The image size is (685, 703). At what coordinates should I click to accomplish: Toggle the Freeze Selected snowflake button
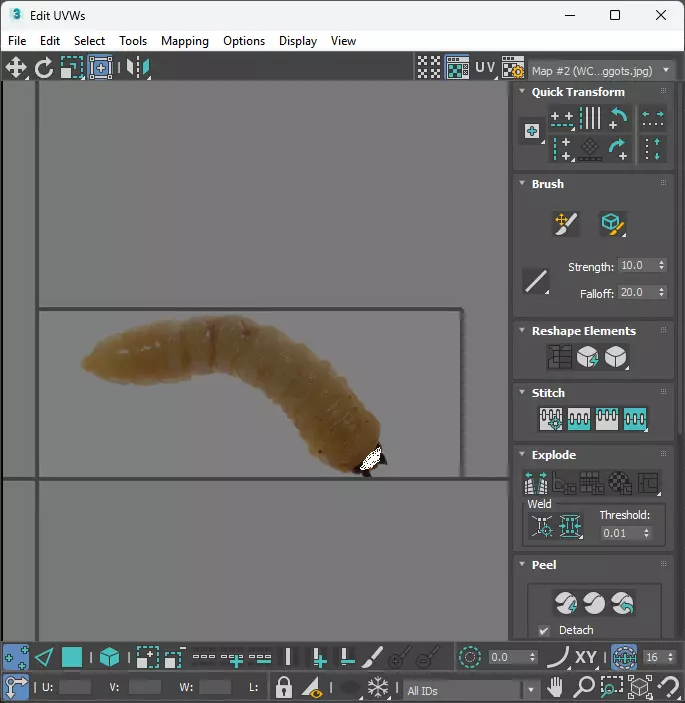tap(378, 686)
